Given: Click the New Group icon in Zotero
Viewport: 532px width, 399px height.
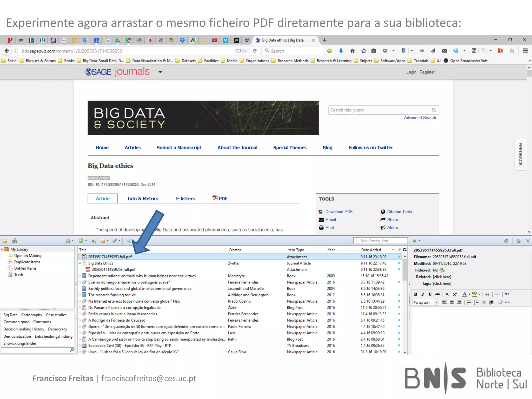Looking at the screenshot, I should pos(15,241).
